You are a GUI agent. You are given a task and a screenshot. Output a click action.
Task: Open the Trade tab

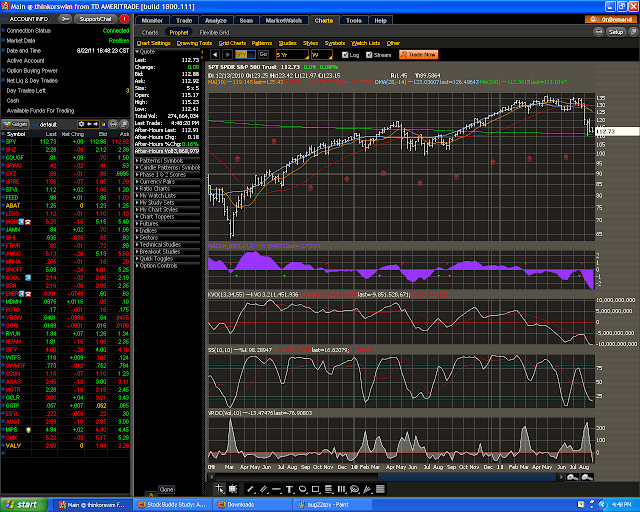(184, 20)
